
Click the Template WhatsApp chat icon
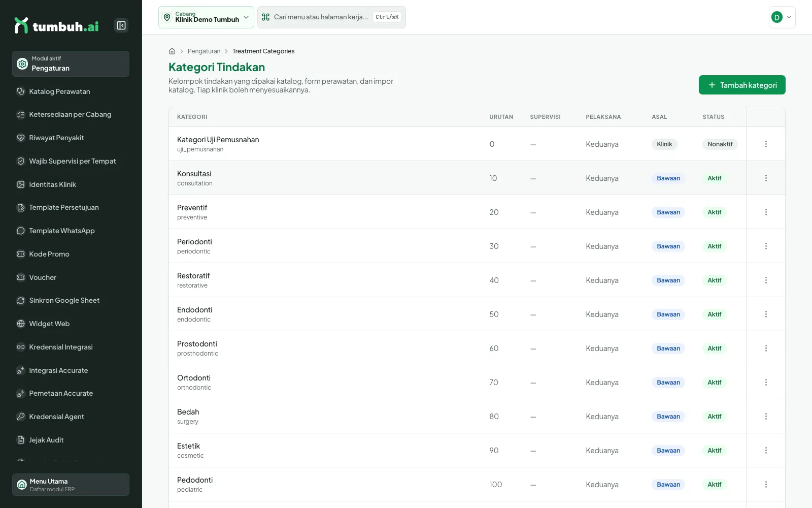[x=21, y=231]
